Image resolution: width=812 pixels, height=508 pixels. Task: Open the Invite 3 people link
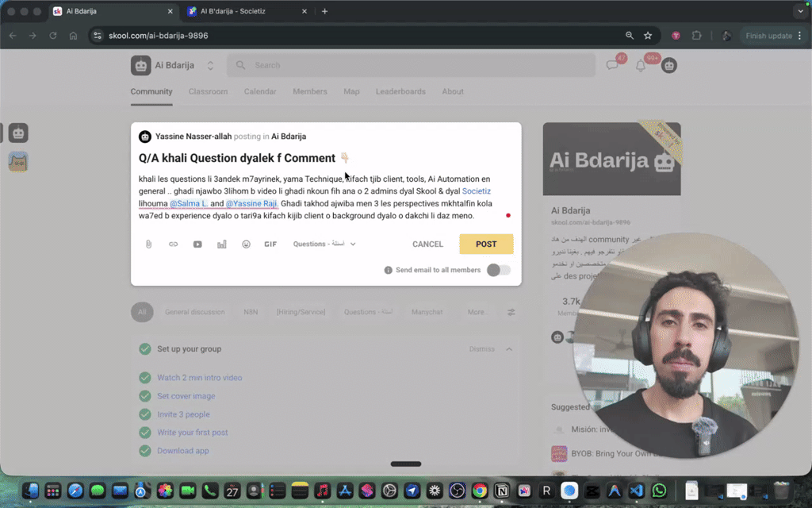pyautogui.click(x=183, y=414)
